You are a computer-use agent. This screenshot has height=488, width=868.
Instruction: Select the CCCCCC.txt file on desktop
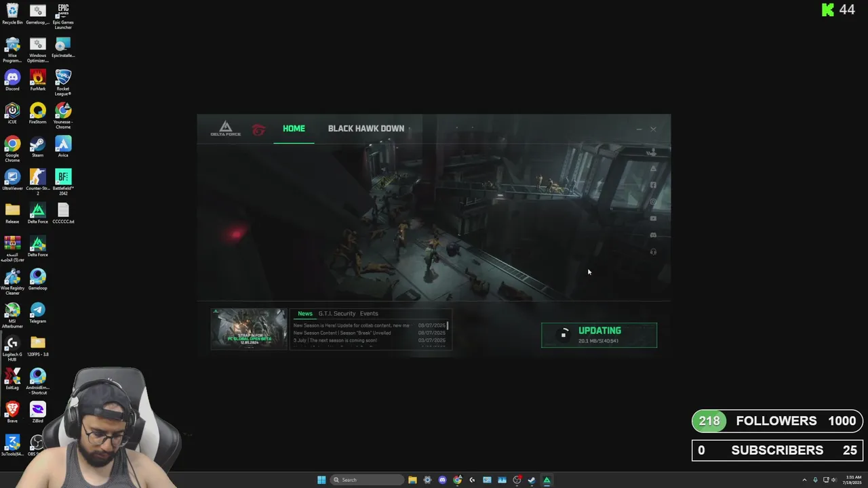click(x=63, y=213)
